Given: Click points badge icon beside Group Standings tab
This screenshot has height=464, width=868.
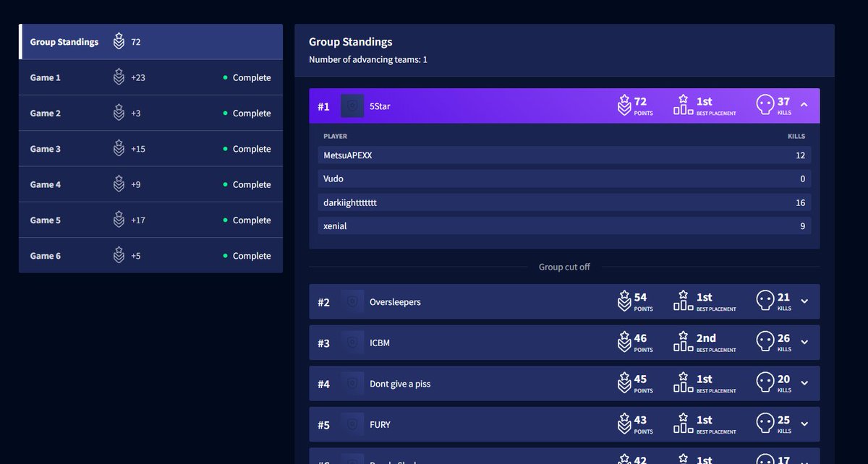Looking at the screenshot, I should click(x=119, y=42).
